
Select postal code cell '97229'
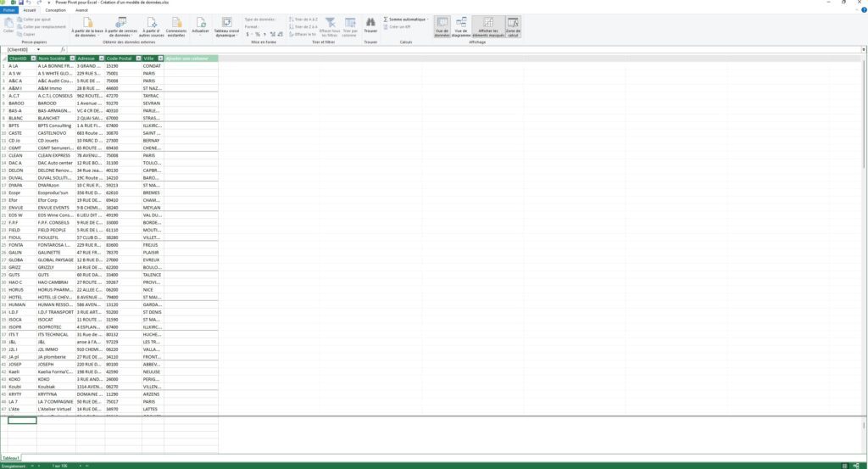point(124,342)
